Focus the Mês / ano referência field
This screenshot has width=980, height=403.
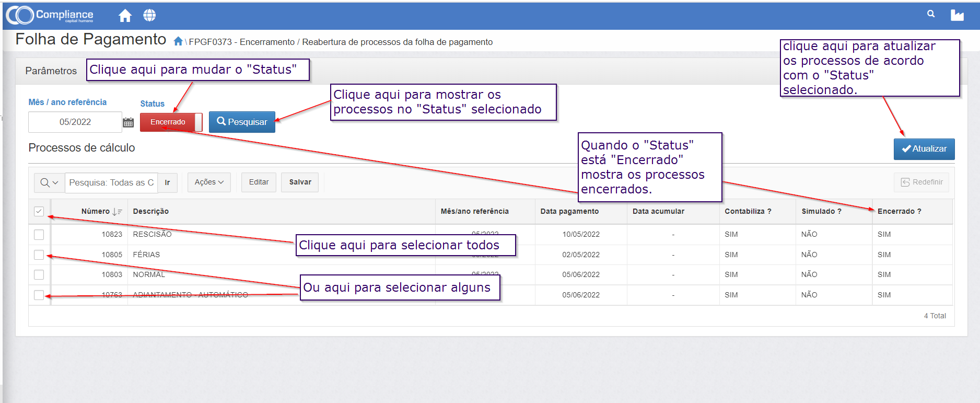click(x=75, y=122)
